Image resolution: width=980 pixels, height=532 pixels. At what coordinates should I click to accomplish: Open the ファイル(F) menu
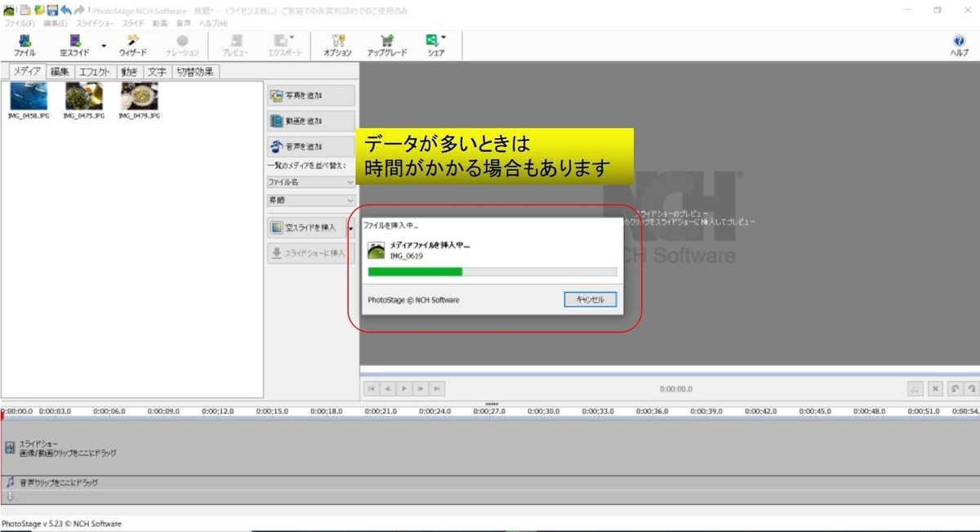pyautogui.click(x=20, y=24)
